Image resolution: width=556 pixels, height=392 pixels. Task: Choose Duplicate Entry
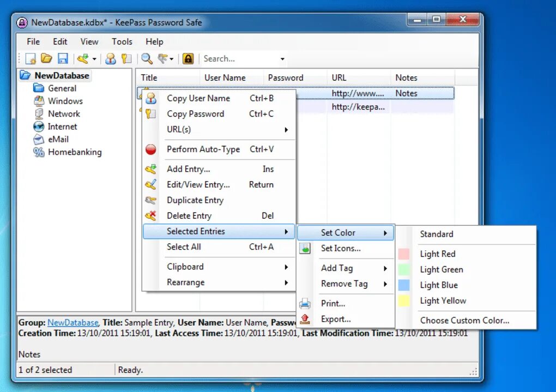click(x=219, y=201)
